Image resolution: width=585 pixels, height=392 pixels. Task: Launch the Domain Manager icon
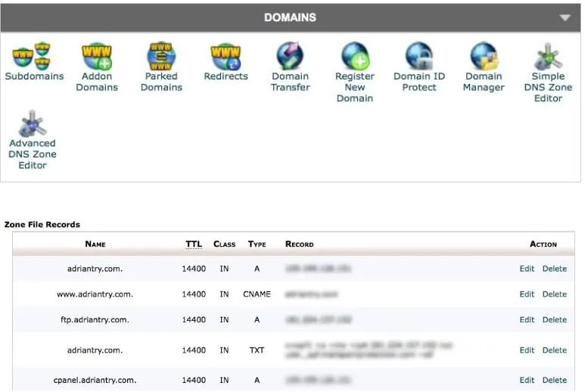coord(484,57)
